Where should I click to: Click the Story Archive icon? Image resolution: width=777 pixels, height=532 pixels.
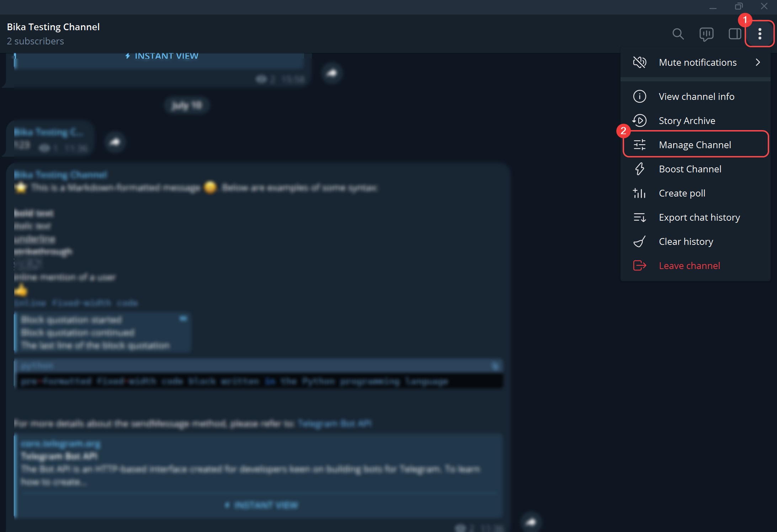640,120
